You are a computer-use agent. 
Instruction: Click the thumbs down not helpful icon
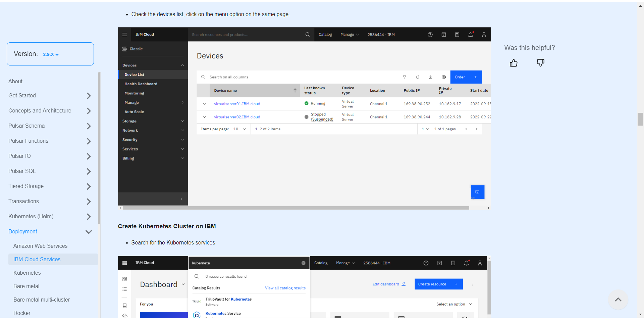point(540,63)
